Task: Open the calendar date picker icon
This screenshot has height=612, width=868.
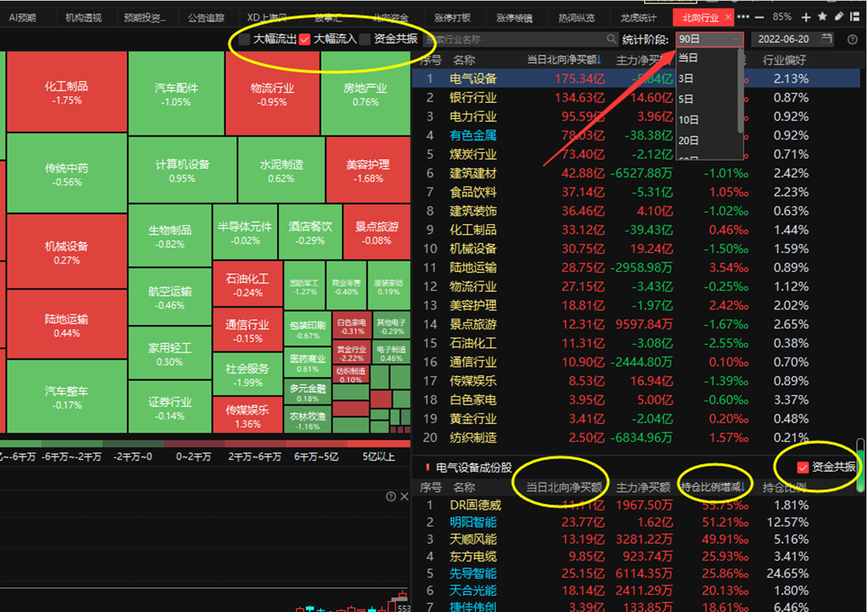Action: point(827,39)
